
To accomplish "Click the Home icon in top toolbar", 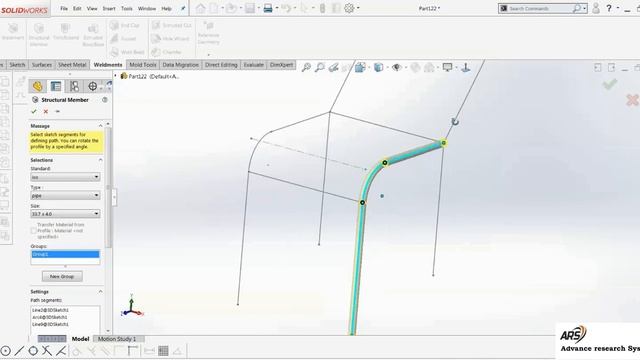I will coord(200,8).
